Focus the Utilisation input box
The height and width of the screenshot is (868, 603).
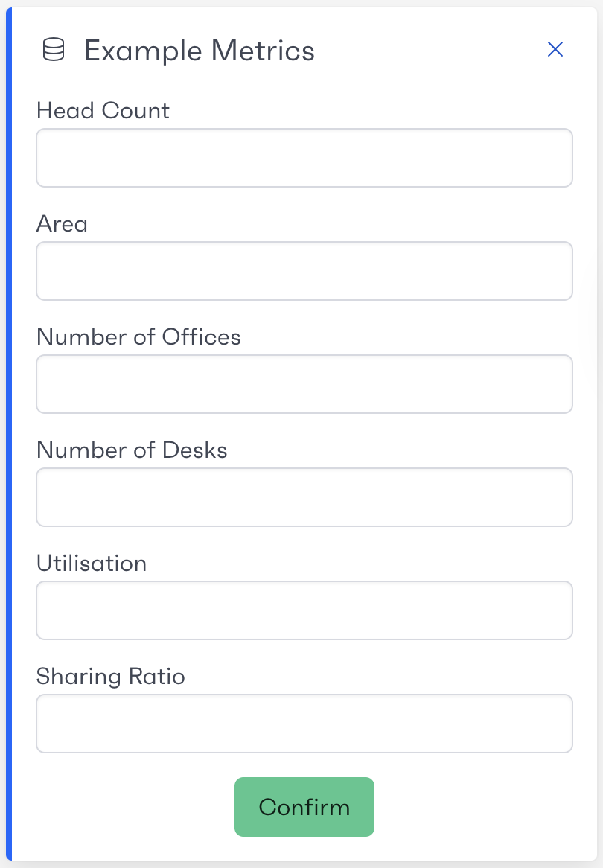click(x=304, y=610)
